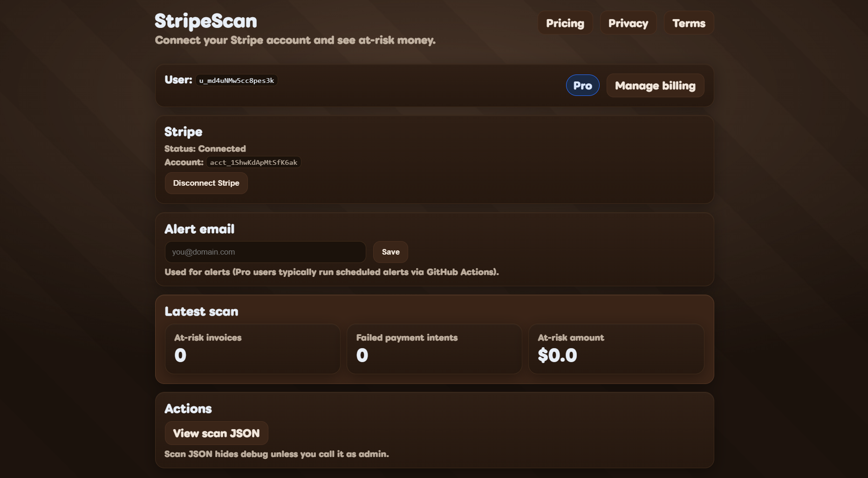Screen dimensions: 868x478
Task: Open the Pricing page
Action: coord(565,22)
